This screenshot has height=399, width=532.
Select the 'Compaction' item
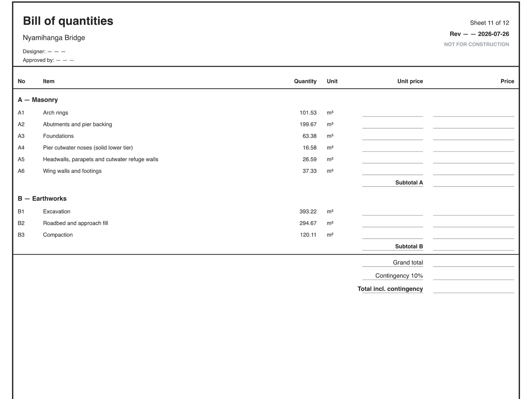coord(58,235)
